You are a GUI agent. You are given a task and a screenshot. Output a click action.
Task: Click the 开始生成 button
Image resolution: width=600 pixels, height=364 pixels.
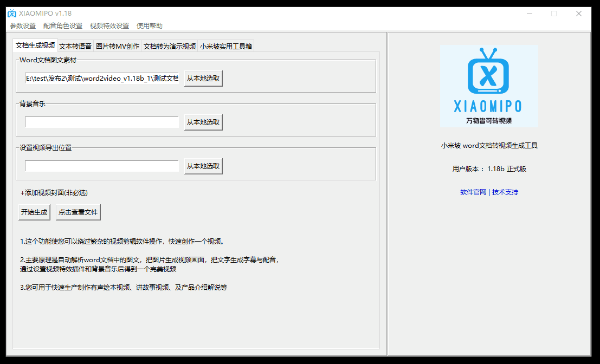coord(35,212)
